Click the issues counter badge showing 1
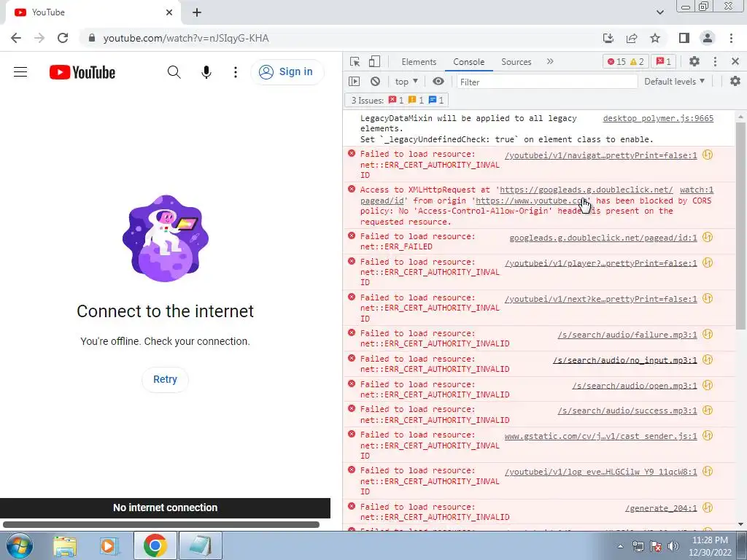The image size is (747, 560). [x=664, y=61]
